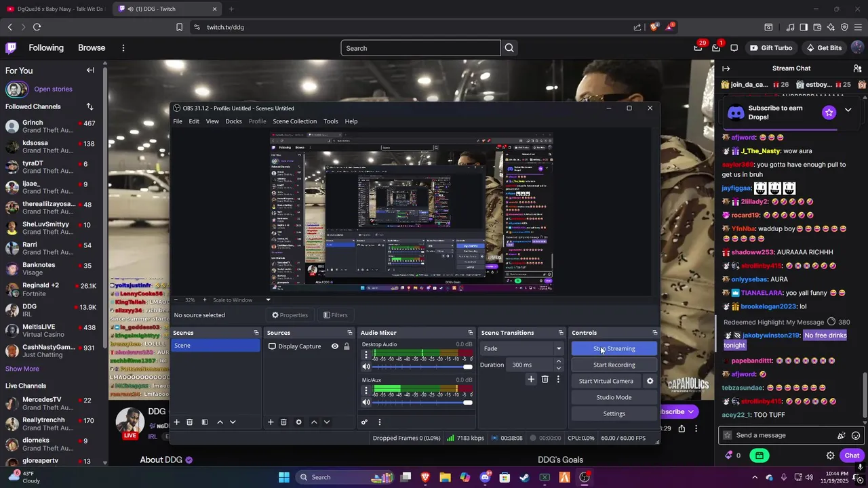The height and width of the screenshot is (488, 868).
Task: Open OBS Scene Collection menu
Action: click(x=294, y=121)
